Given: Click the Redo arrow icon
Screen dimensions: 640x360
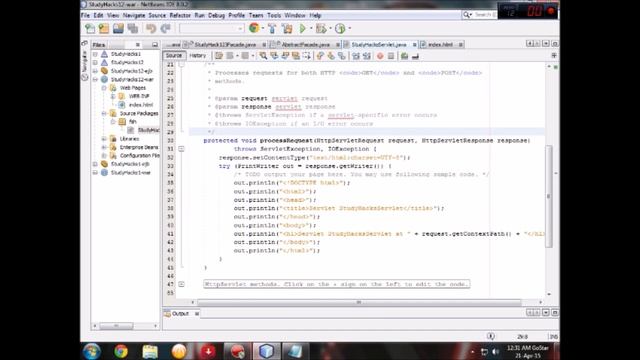Looking at the screenshot, I should [x=165, y=29].
